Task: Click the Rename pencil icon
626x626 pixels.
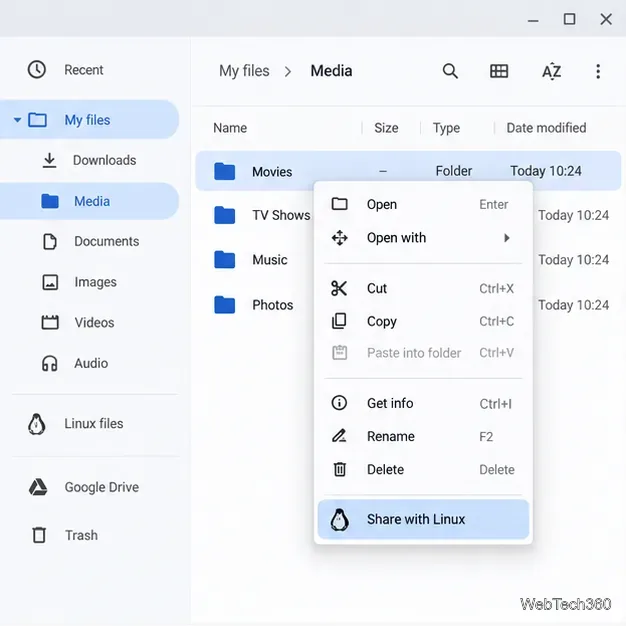Action: click(339, 436)
